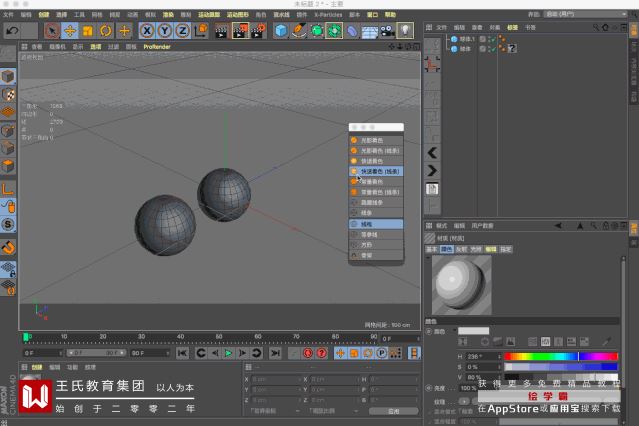The image size is (639, 426).
Task: Open the Floor environment icon
Action: click(370, 31)
